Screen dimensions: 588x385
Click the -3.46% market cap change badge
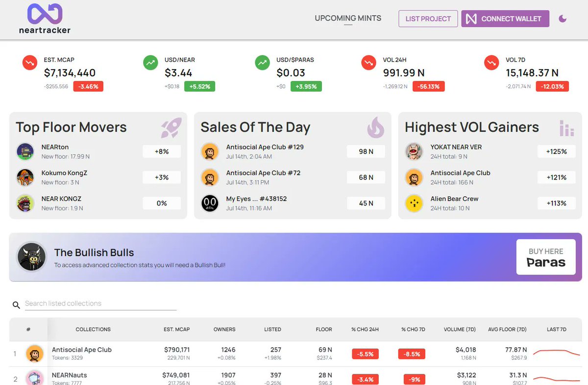click(x=88, y=86)
